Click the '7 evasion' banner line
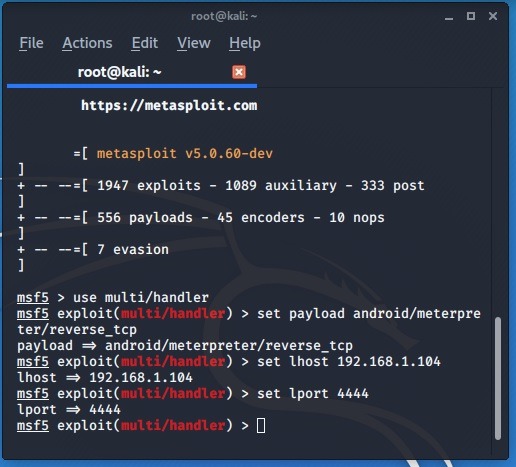This screenshot has width=516, height=467. [x=93, y=250]
